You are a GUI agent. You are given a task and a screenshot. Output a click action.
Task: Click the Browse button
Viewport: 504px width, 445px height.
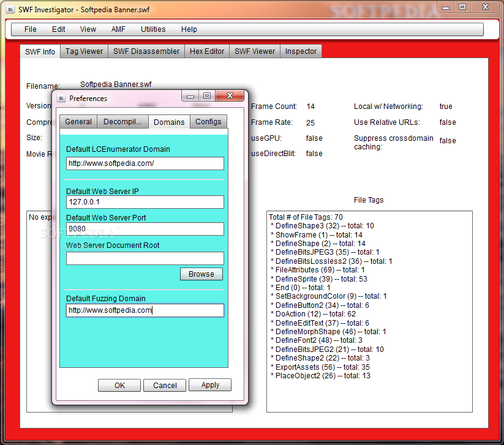coord(201,274)
